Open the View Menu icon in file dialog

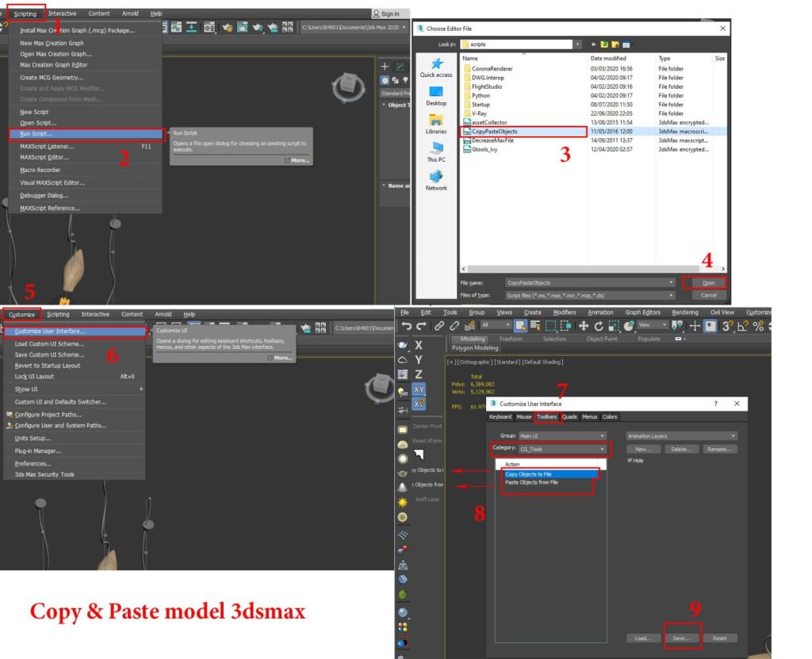[626, 44]
